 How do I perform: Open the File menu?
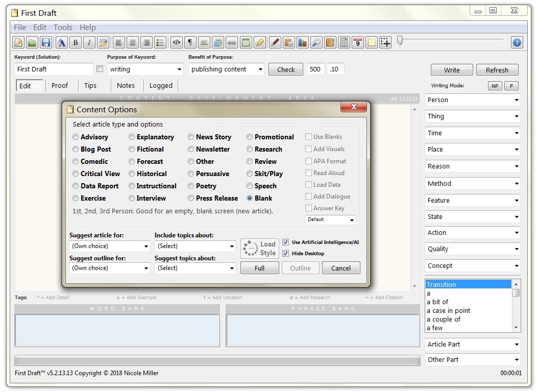click(20, 28)
